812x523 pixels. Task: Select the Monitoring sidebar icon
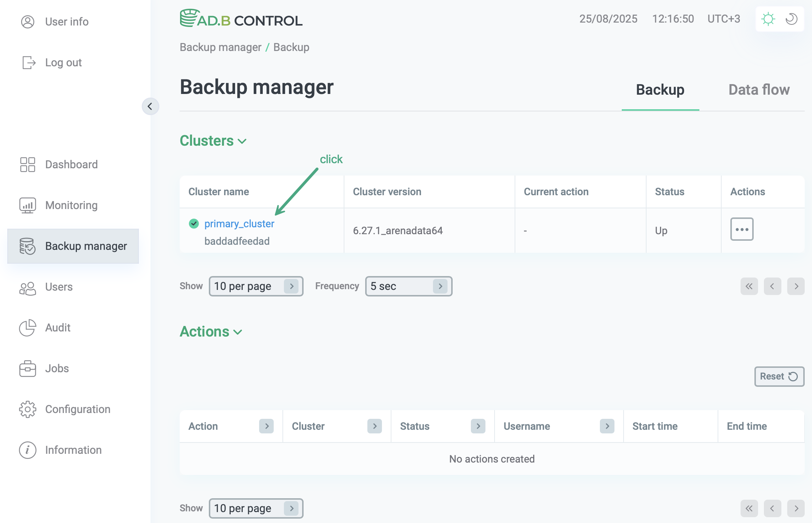[x=27, y=205]
